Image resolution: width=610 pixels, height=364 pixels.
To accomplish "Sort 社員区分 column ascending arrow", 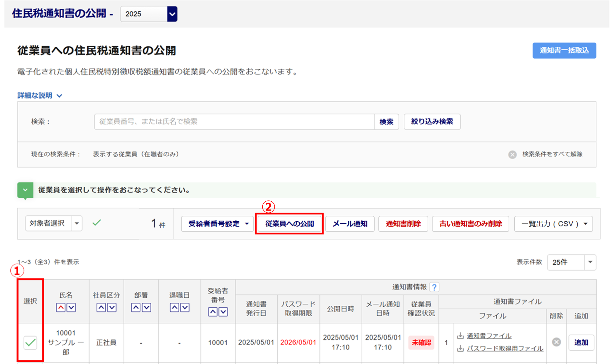I will tap(101, 307).
